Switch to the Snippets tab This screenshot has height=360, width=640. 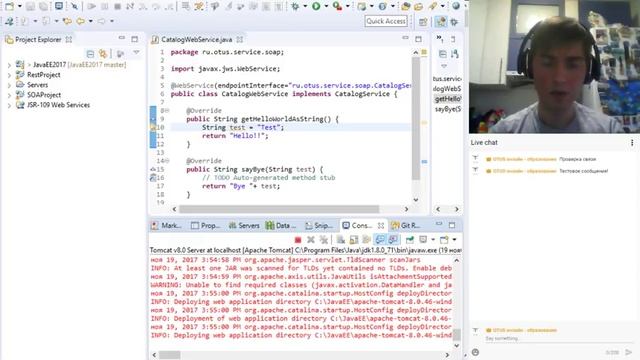(319, 225)
